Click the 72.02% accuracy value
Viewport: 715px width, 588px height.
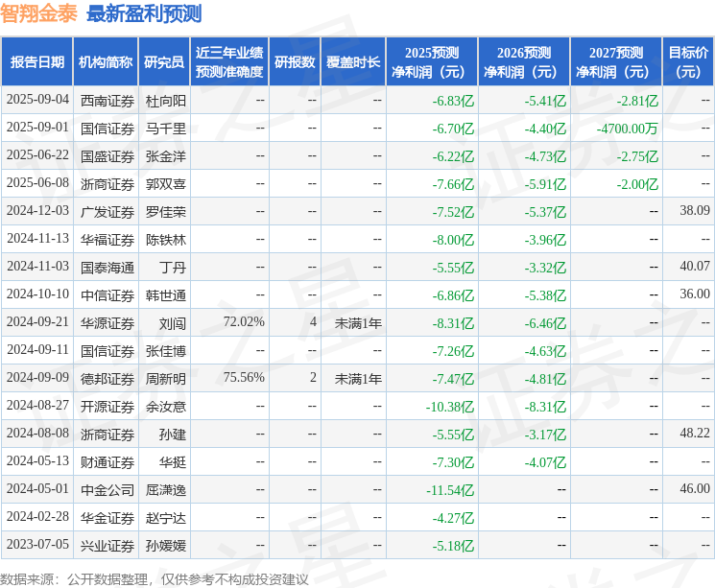pos(244,321)
